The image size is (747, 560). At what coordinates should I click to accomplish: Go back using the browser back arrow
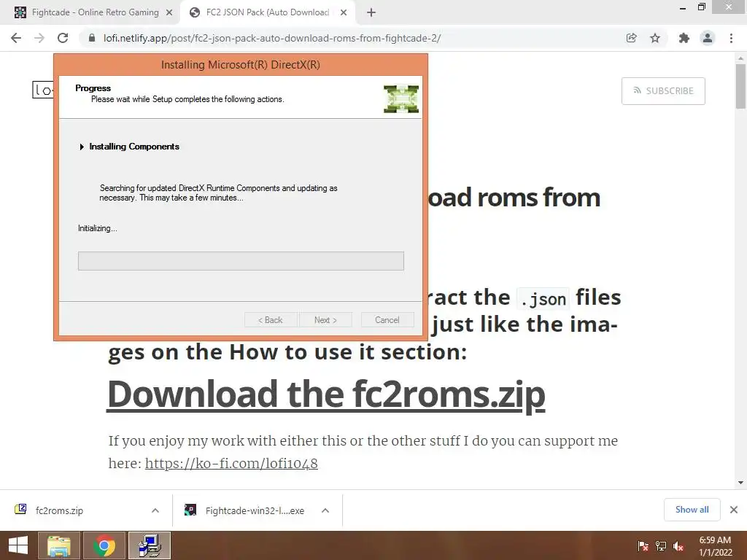[16, 38]
